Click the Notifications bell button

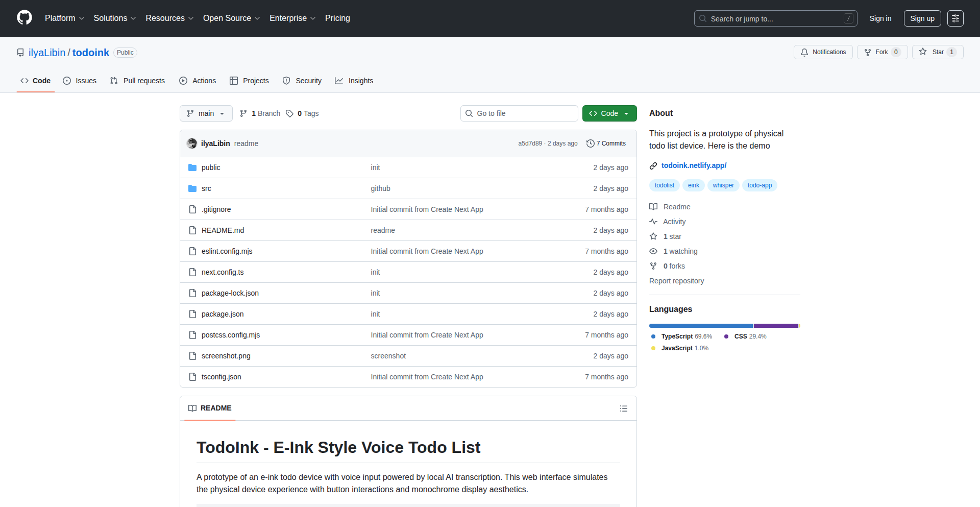[x=823, y=52]
